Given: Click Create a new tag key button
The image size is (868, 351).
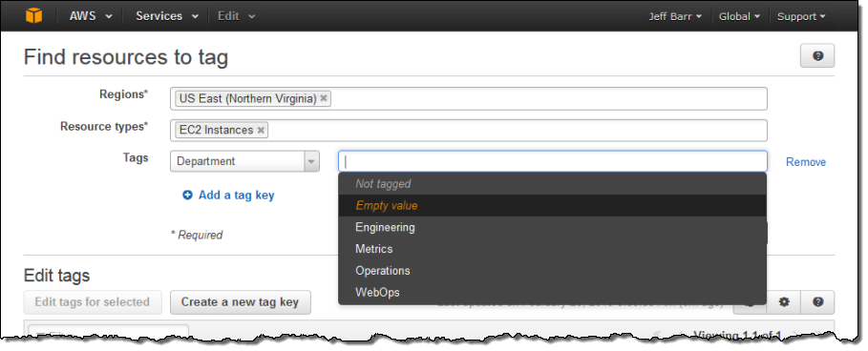Looking at the screenshot, I should (241, 301).
